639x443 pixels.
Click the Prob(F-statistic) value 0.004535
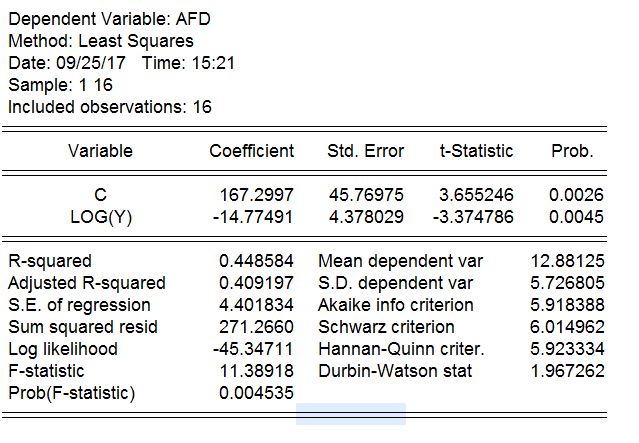point(257,393)
